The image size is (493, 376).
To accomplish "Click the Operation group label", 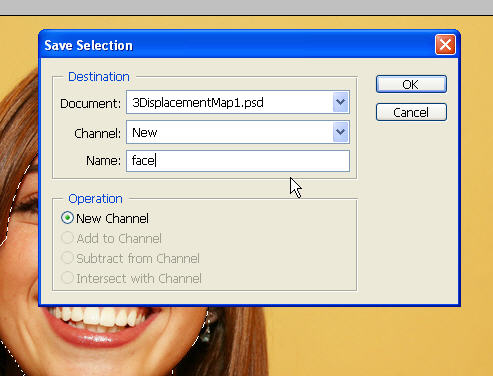I will click(95, 199).
